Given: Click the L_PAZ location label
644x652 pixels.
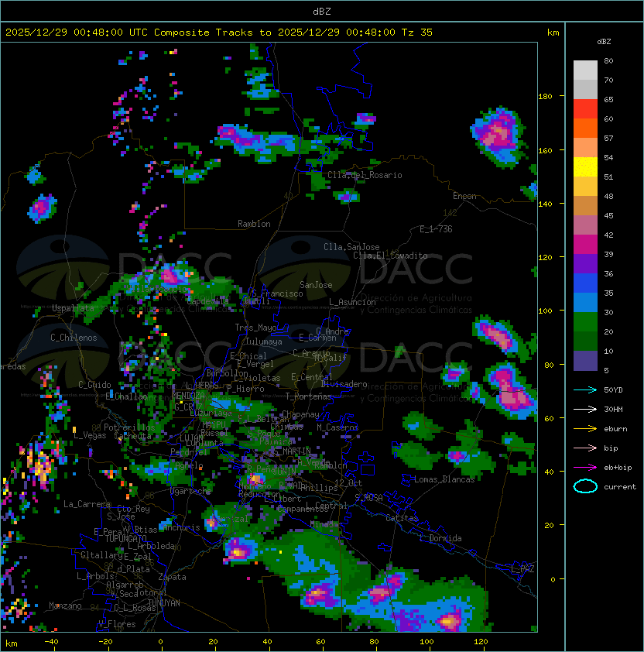Looking at the screenshot, I should pos(522,568).
